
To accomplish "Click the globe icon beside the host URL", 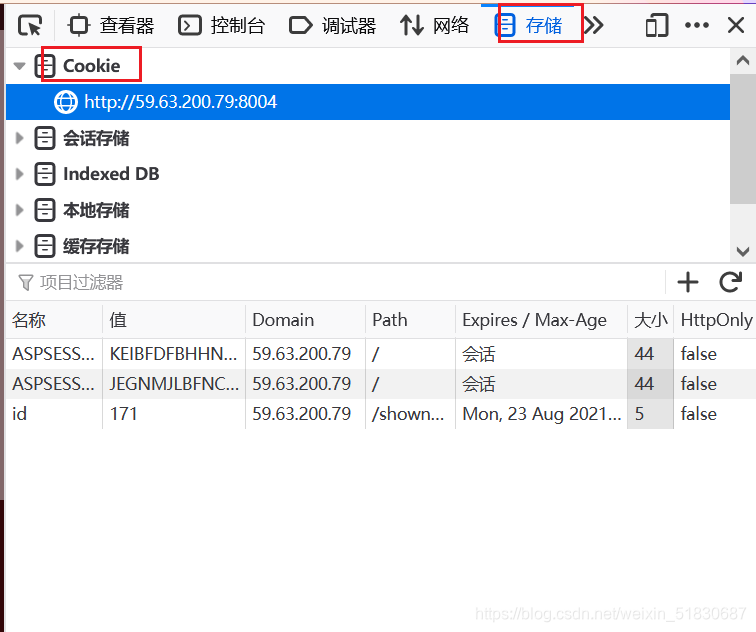I will point(66,102).
